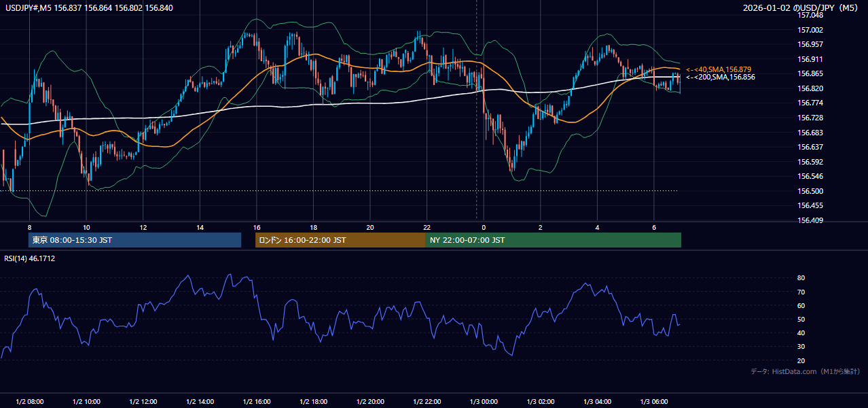Viewport: 868px width, 408px height.
Task: Click price axis value 157.002
Action: (810, 30)
